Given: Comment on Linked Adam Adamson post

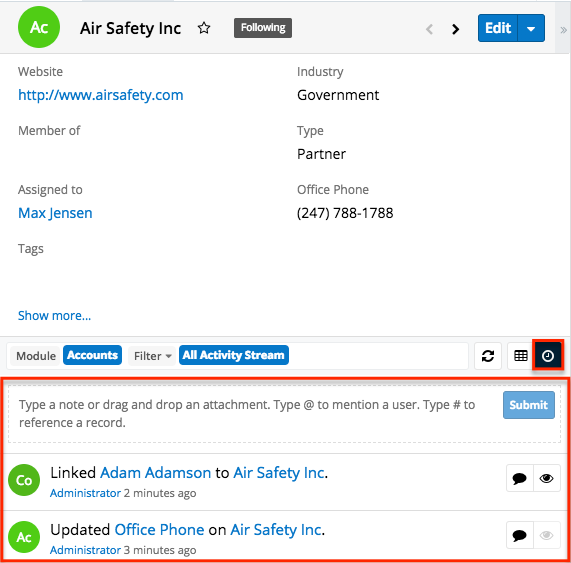Looking at the screenshot, I should click(520, 478).
